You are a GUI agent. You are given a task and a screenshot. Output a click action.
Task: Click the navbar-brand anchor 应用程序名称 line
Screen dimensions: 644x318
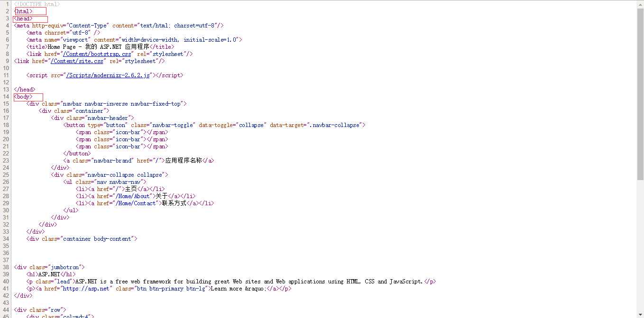[x=138, y=161]
